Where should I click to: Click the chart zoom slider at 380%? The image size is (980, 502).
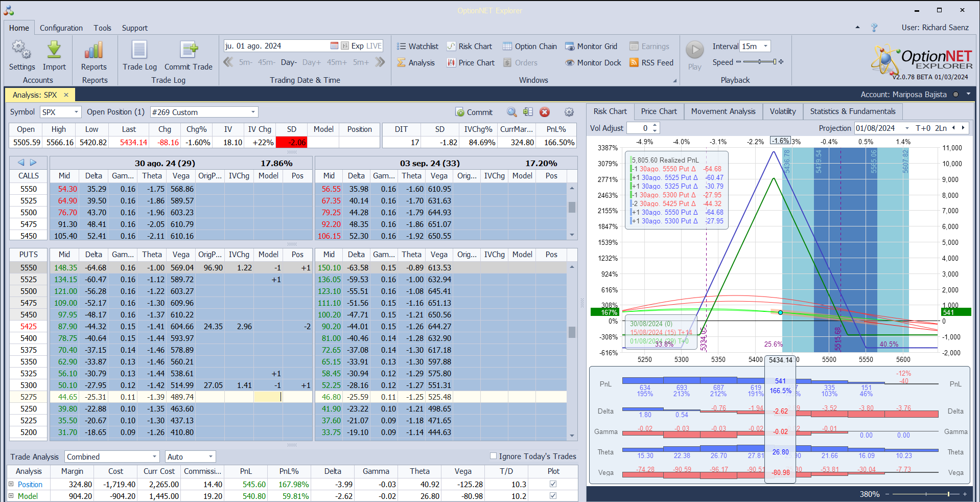(925, 494)
